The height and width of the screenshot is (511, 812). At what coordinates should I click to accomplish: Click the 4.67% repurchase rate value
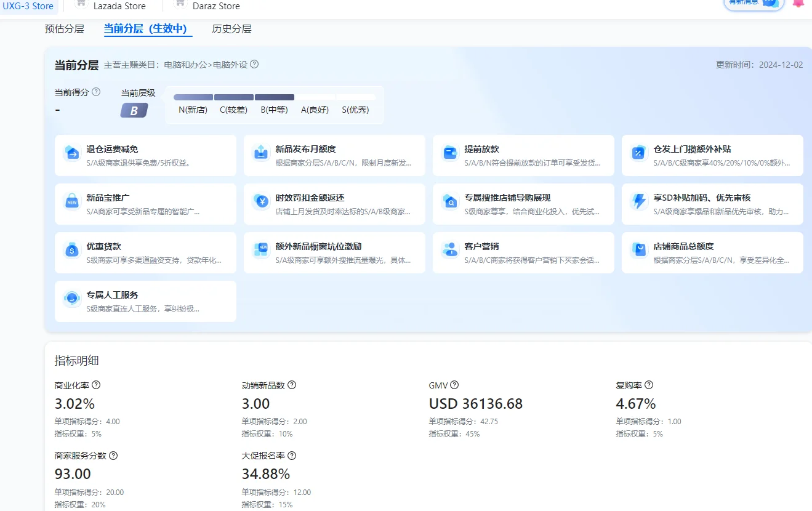(636, 404)
